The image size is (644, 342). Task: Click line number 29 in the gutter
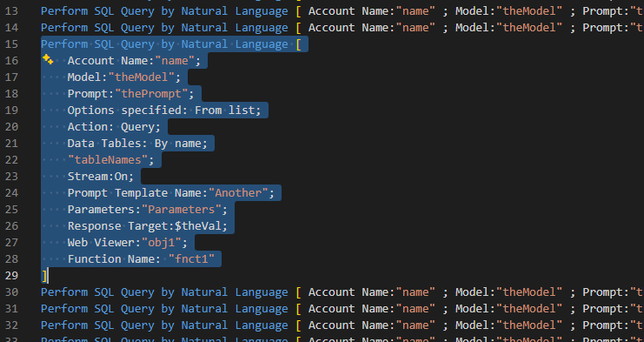tap(11, 275)
